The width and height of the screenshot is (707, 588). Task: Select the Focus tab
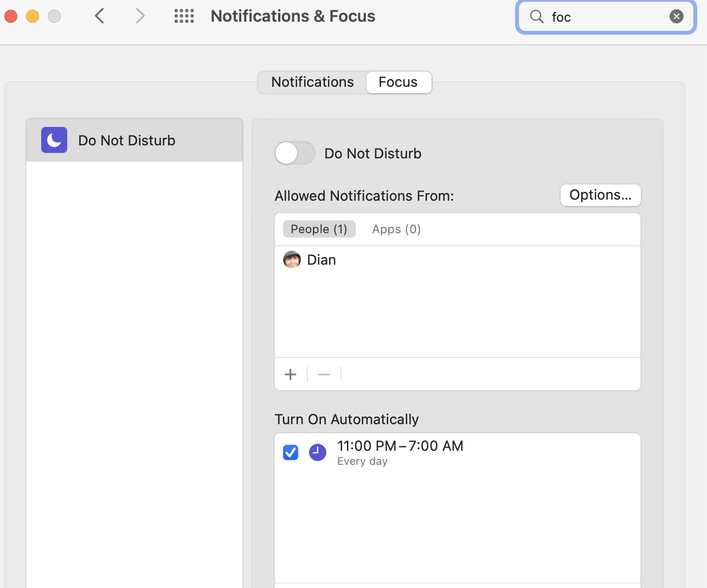(398, 82)
